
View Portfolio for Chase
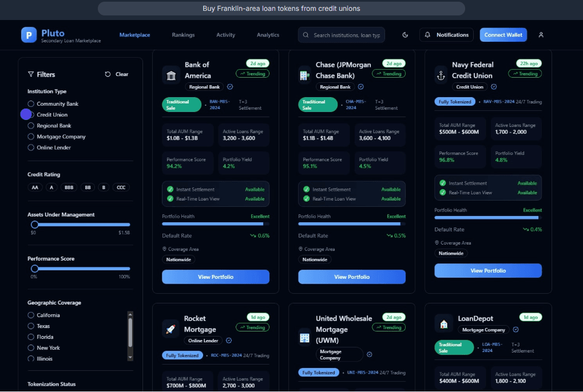(352, 277)
